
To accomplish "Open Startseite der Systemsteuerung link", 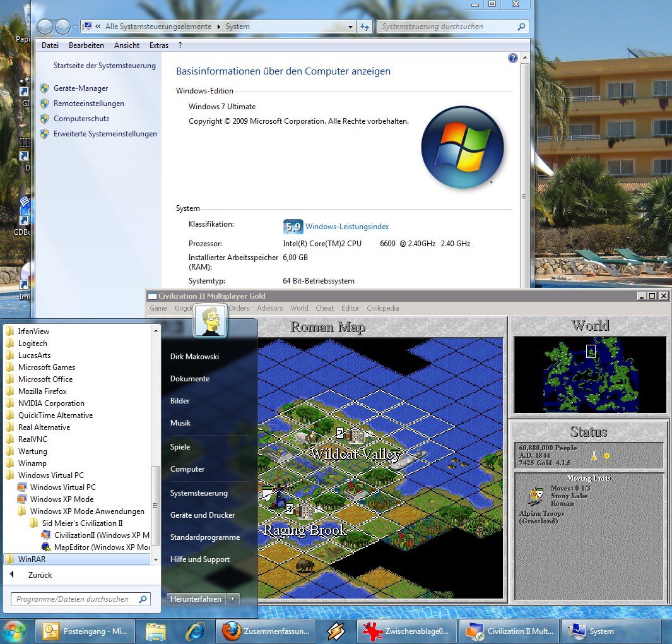I will pyautogui.click(x=105, y=66).
